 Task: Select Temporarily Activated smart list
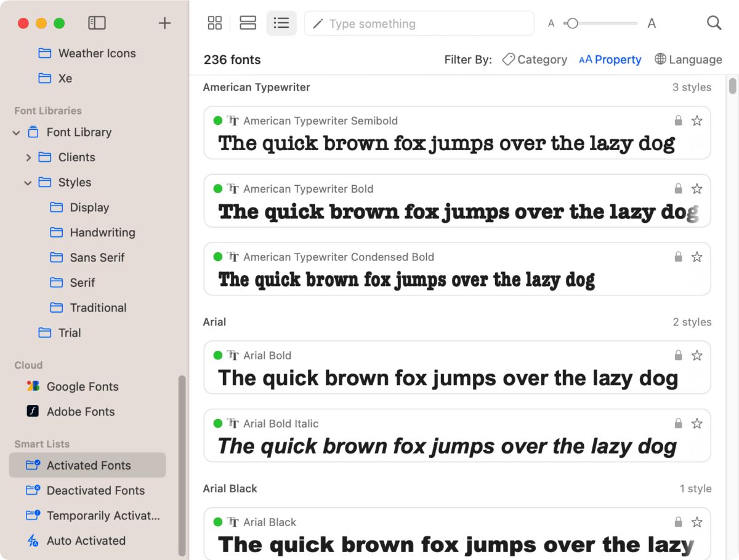pos(92,516)
